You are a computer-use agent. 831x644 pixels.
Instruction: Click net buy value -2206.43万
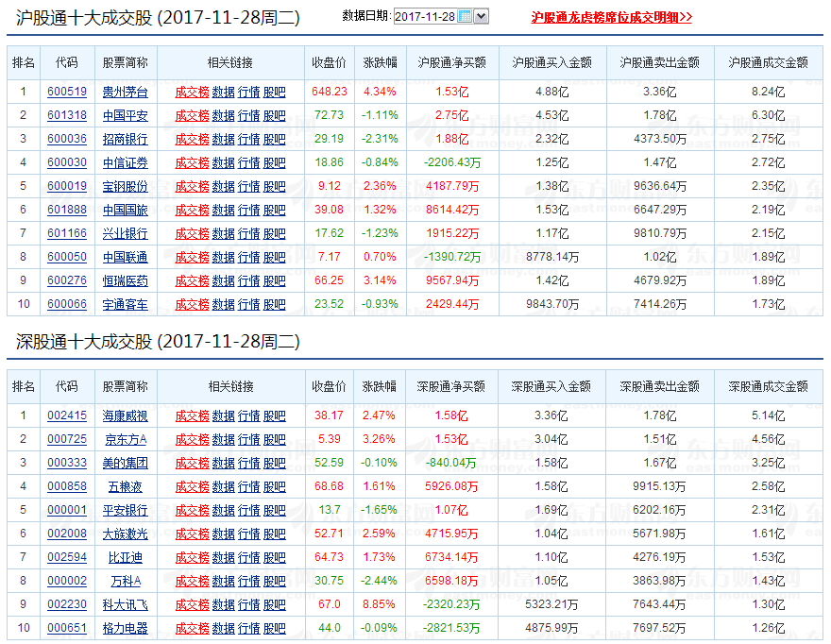point(452,162)
